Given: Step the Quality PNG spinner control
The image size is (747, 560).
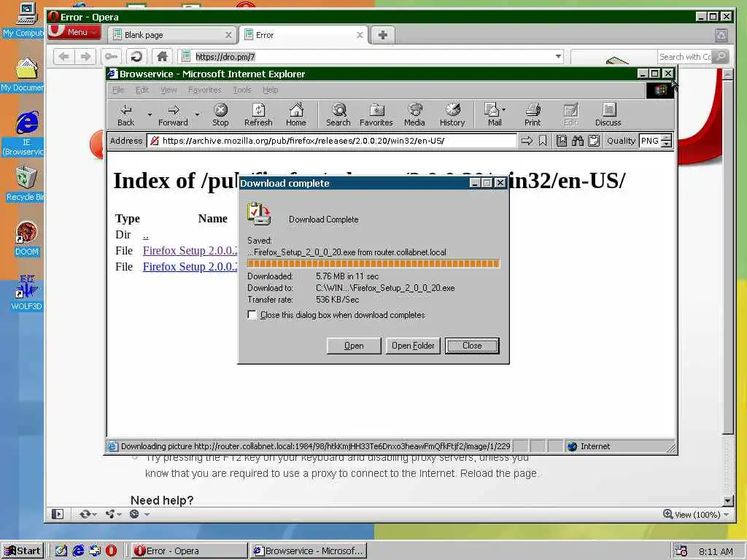Looking at the screenshot, I should 667,141.
